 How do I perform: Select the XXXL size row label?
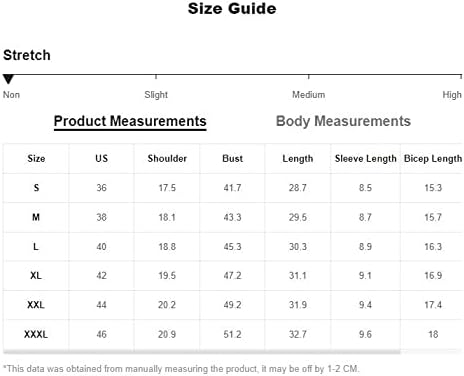pos(36,334)
